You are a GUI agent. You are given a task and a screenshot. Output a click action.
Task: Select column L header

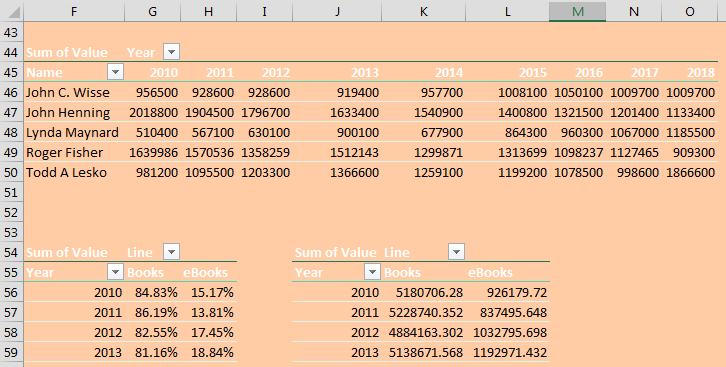[x=507, y=11]
